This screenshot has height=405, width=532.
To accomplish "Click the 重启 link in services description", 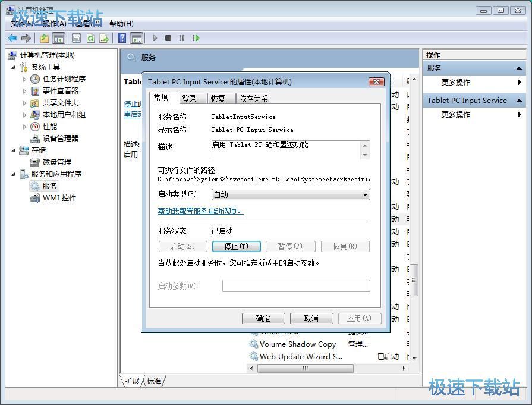I will pos(132,114).
